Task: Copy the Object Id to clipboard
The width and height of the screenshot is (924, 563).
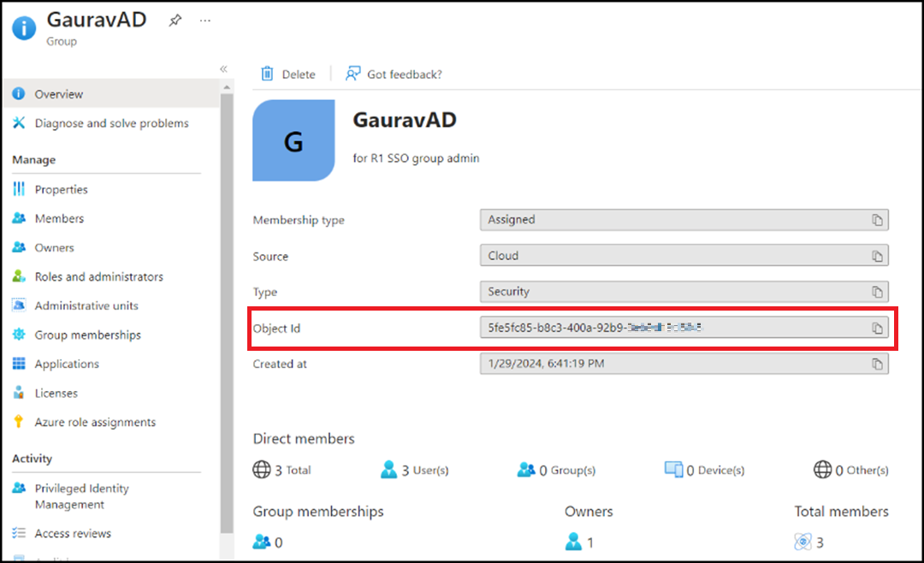Action: point(877,328)
